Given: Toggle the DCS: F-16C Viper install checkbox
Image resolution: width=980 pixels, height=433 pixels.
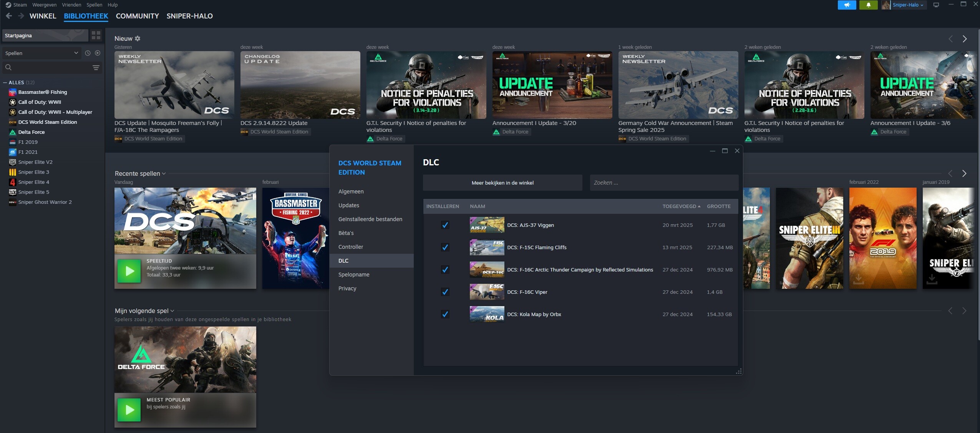Looking at the screenshot, I should (x=445, y=292).
